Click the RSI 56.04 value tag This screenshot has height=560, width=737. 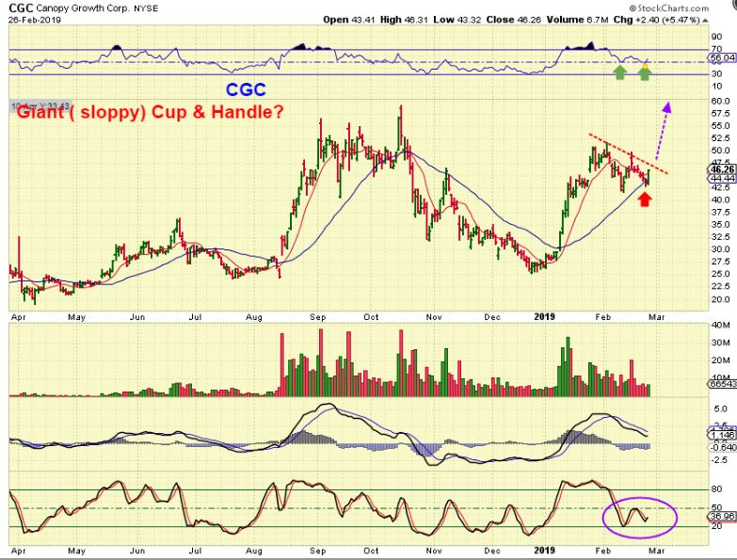pos(723,57)
